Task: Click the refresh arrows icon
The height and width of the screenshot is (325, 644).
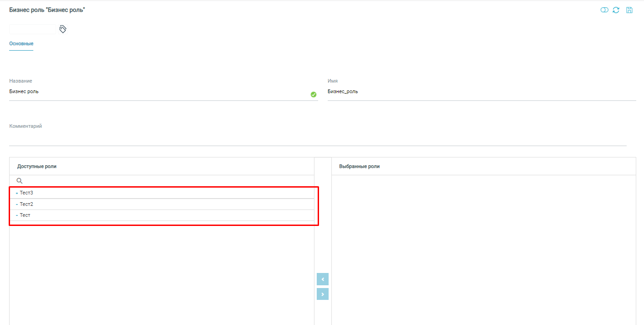Action: tap(616, 10)
